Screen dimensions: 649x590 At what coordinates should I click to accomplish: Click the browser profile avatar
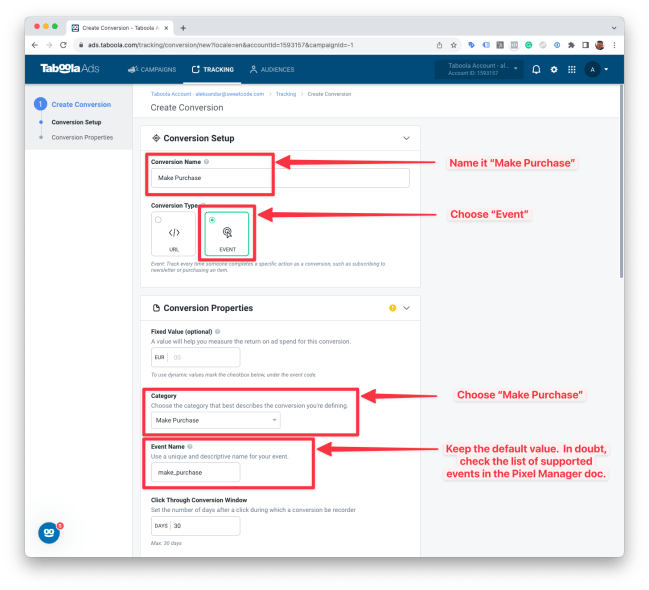click(600, 45)
